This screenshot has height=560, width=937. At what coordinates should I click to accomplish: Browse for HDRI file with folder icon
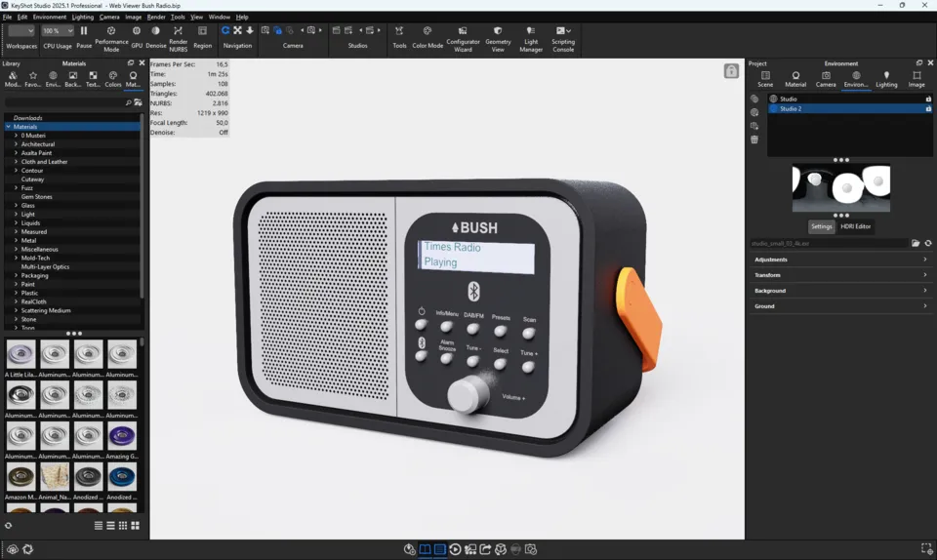[916, 243]
